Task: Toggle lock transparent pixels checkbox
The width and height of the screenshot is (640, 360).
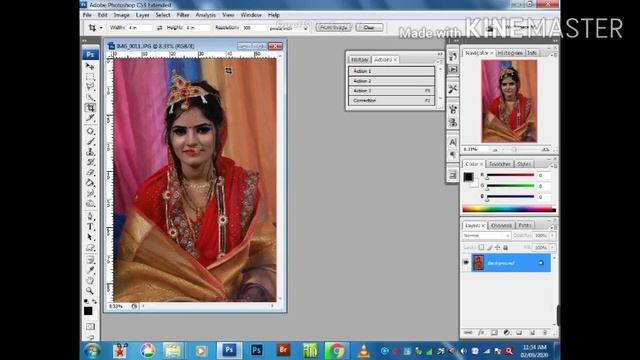Action: [482, 247]
